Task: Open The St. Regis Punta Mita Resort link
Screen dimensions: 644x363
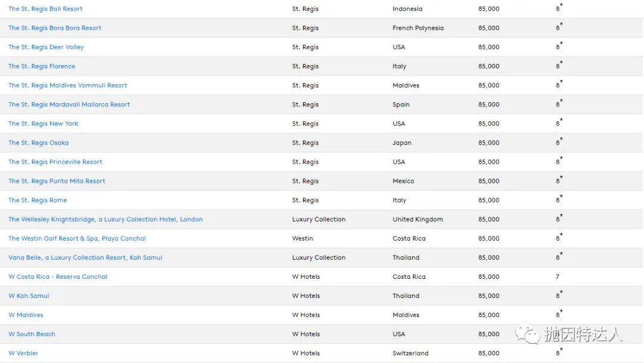Action: 57,181
